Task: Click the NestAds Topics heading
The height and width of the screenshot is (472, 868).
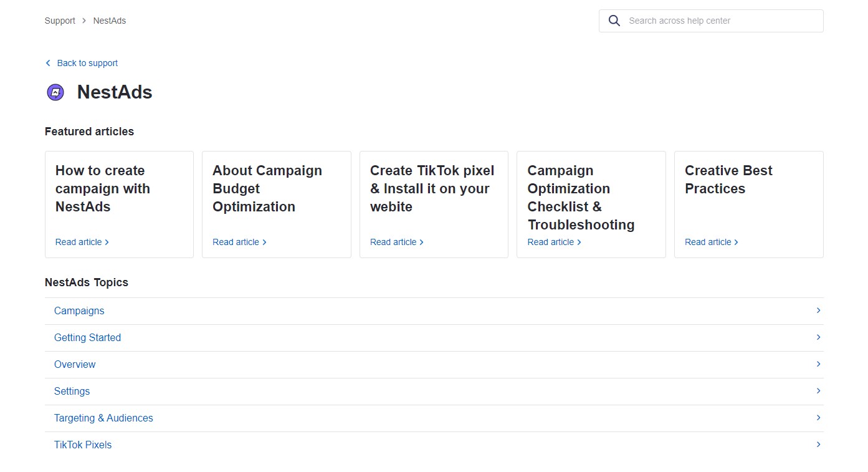Action: click(87, 282)
